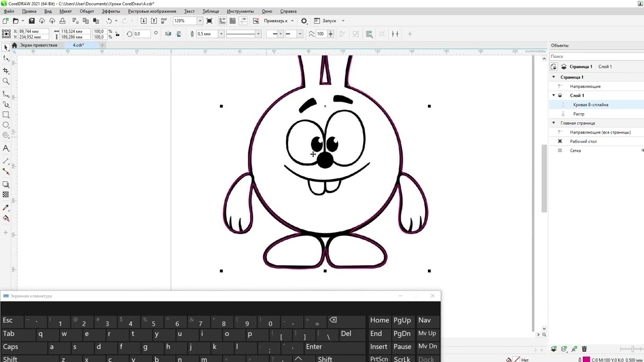Toggle snap off button
This screenshot has width=644, height=362.
tap(256, 21)
